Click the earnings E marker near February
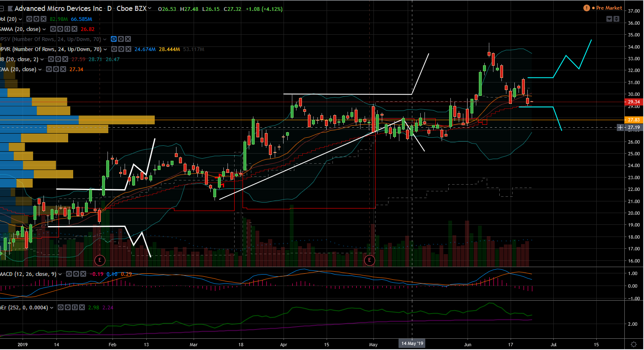The image size is (644, 350). point(100,260)
